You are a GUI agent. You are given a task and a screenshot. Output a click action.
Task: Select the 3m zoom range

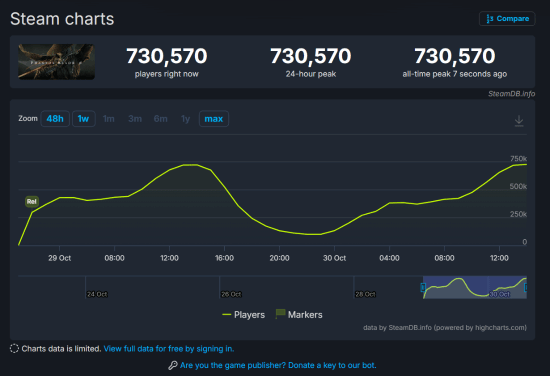(x=135, y=119)
